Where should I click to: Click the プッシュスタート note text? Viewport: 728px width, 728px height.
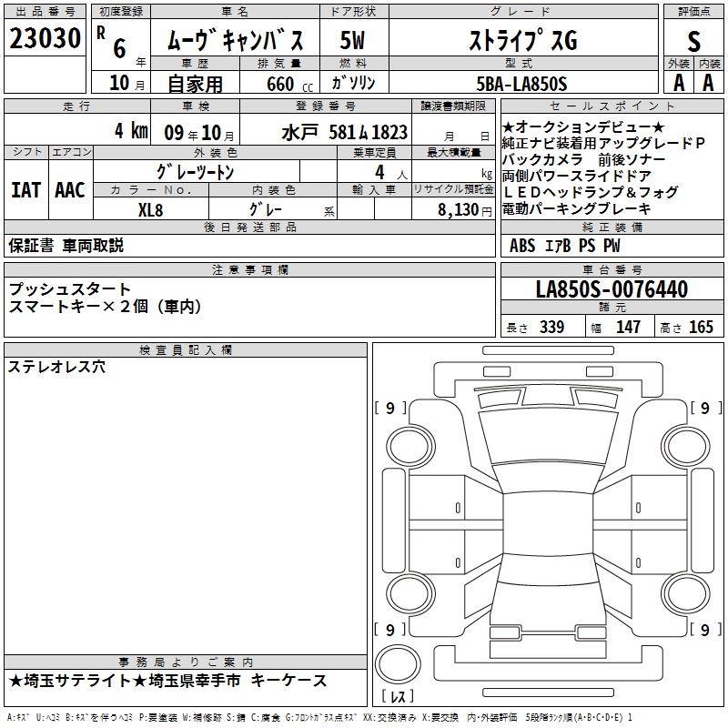click(70, 289)
